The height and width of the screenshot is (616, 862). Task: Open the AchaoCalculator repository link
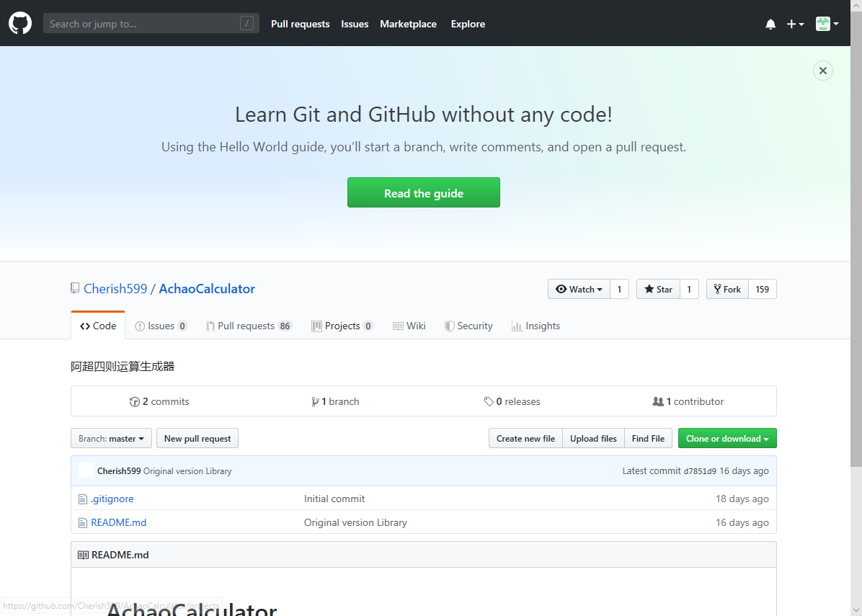coord(207,288)
